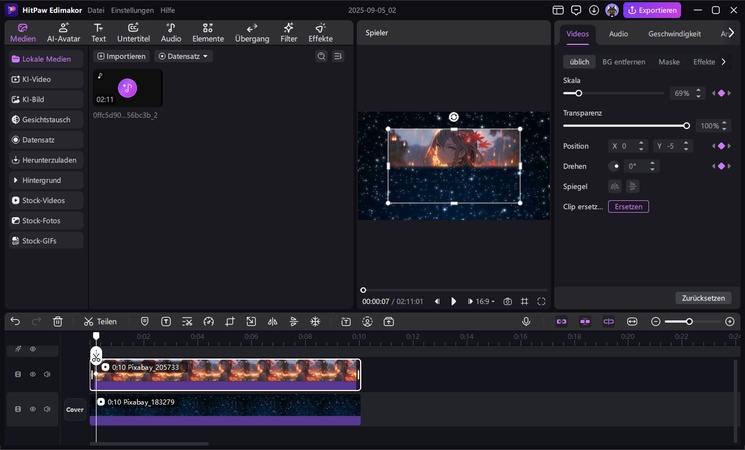Open the 16:9 aspect ratio dropdown
The height and width of the screenshot is (450, 745).
click(485, 301)
